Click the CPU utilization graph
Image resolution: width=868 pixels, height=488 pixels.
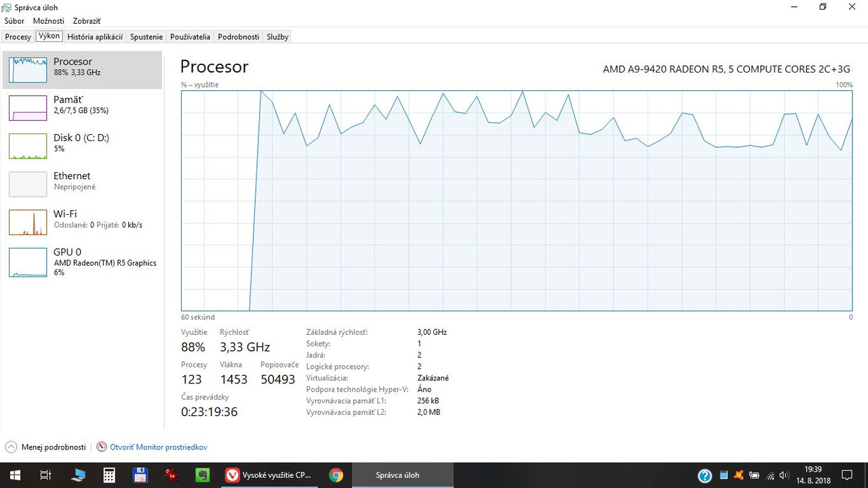tap(517, 201)
